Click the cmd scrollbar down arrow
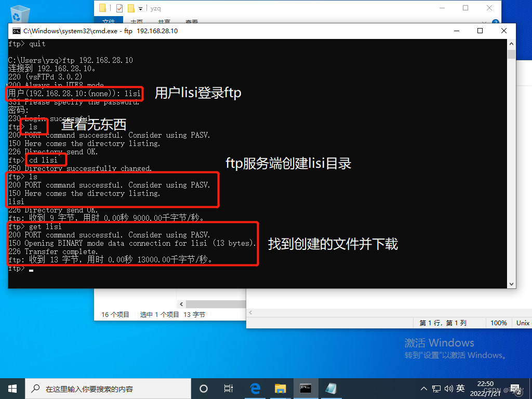This screenshot has height=399, width=532. 511,284
